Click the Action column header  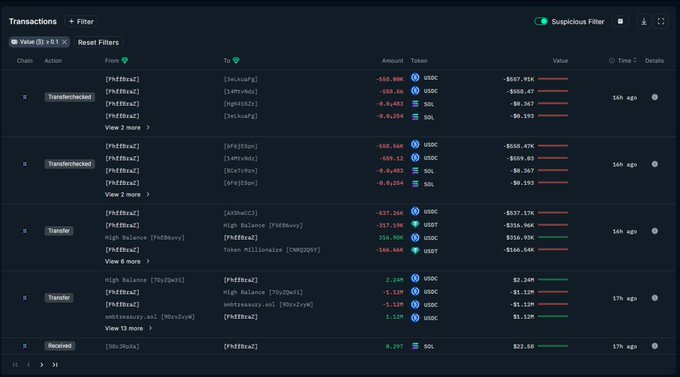(53, 60)
